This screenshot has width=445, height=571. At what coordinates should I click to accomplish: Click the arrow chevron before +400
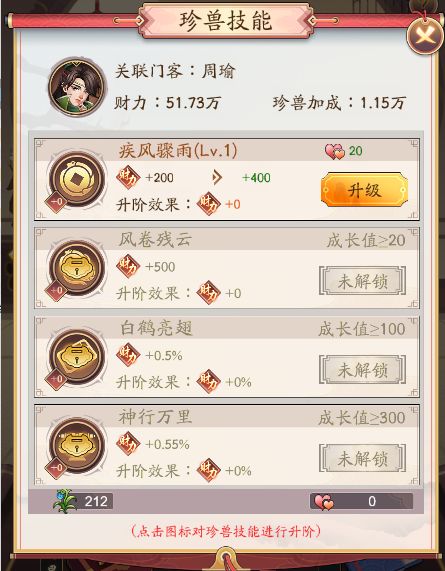coord(217,178)
